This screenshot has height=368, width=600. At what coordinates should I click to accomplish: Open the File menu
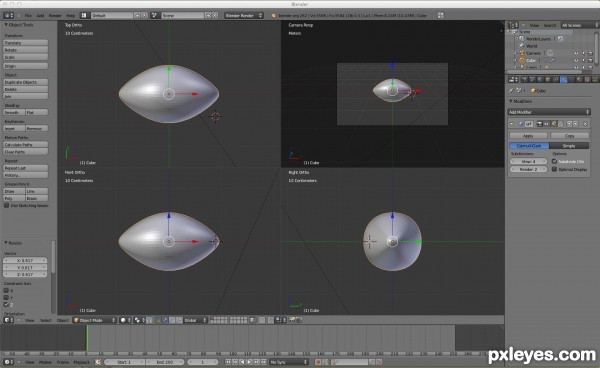(x=28, y=16)
